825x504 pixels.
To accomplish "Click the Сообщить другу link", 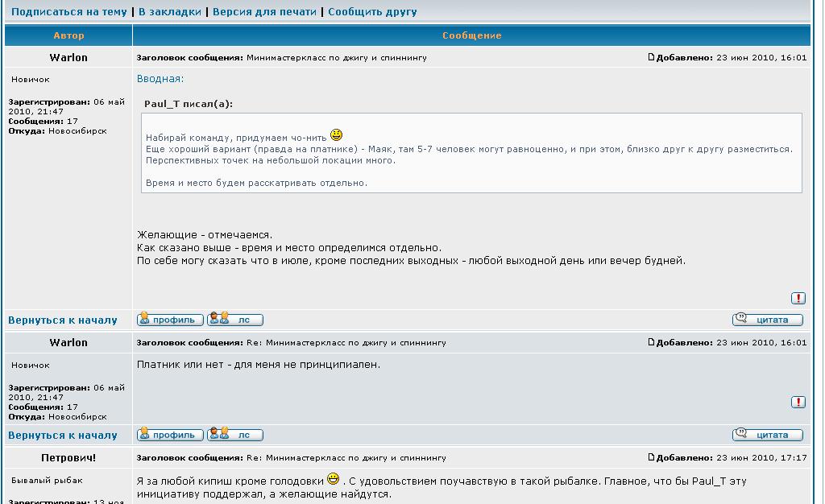I will click(x=372, y=12).
